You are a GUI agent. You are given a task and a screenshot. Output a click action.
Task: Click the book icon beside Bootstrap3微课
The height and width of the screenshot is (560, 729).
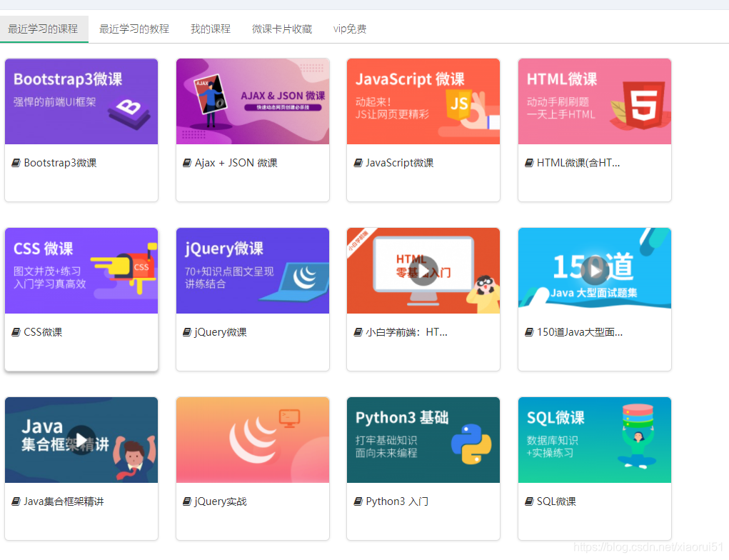[16, 162]
